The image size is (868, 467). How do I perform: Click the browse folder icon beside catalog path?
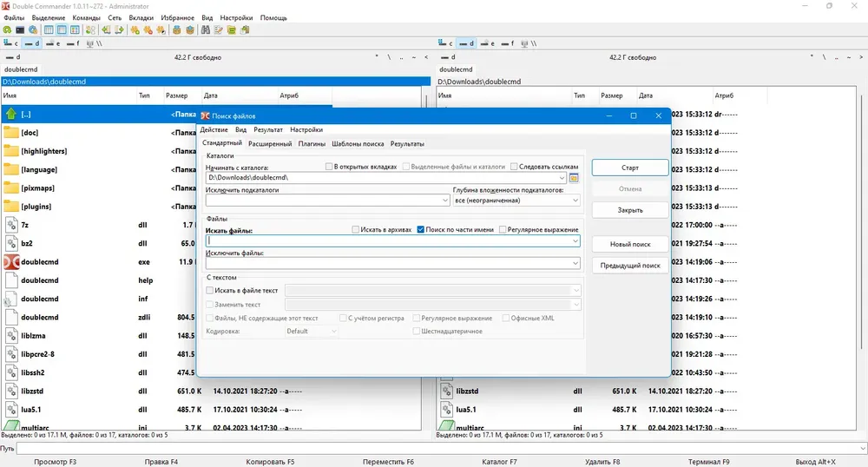point(574,178)
